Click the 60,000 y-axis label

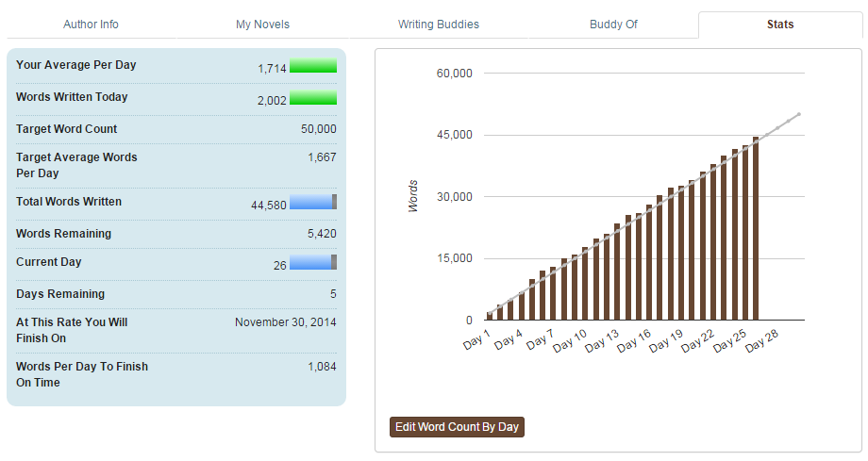[x=454, y=74]
